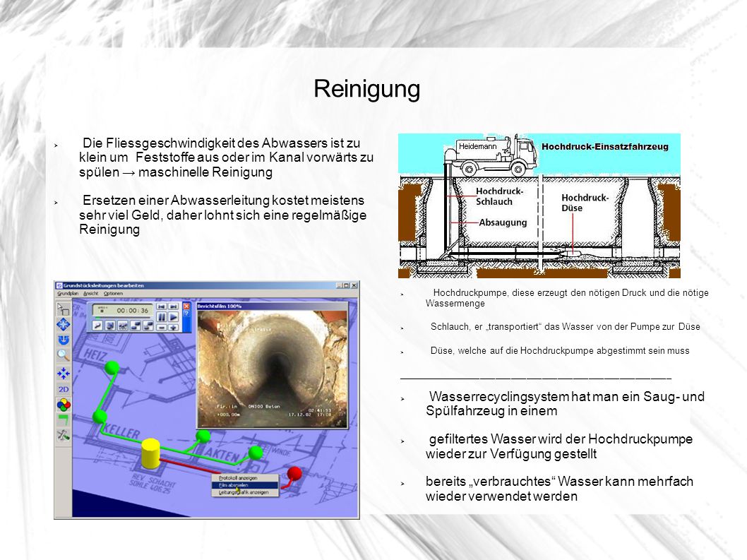Select the green node beside the KELLER label
The image size is (747, 560).
(x=100, y=417)
